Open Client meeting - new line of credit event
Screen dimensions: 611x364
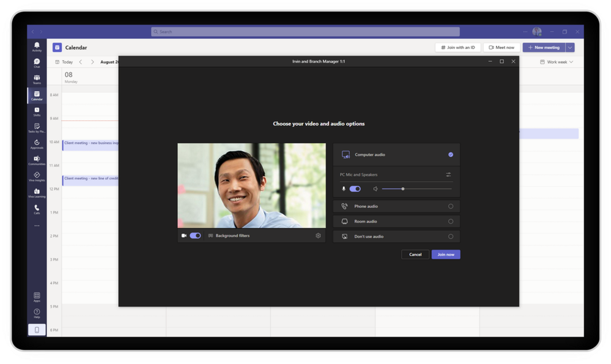(x=91, y=180)
